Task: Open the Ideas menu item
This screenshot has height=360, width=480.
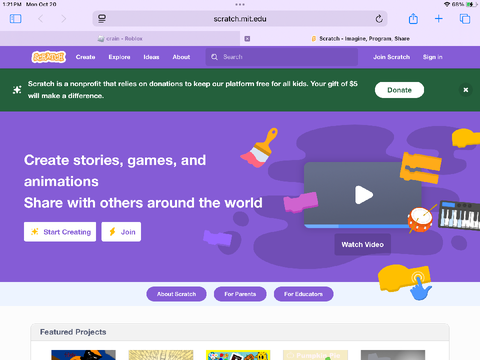Action: pyautogui.click(x=151, y=57)
